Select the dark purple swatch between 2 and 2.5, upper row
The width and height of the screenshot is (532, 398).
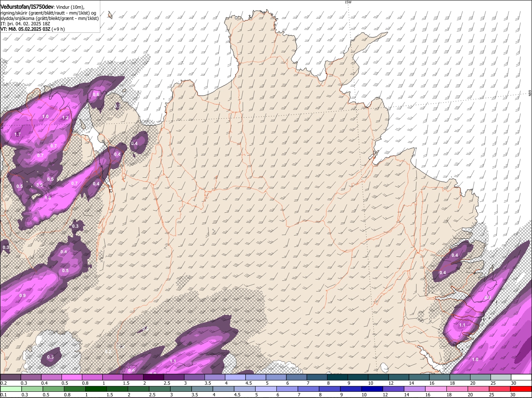[x=153, y=377]
